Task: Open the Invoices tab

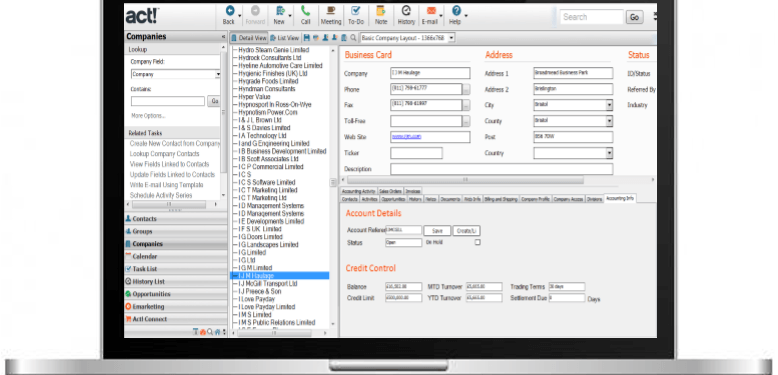Action: tap(413, 191)
